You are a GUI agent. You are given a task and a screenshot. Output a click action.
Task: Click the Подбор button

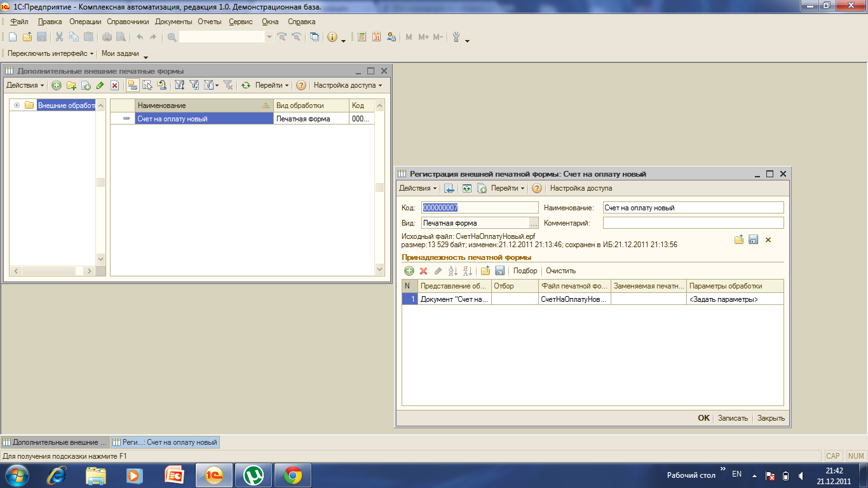point(525,271)
